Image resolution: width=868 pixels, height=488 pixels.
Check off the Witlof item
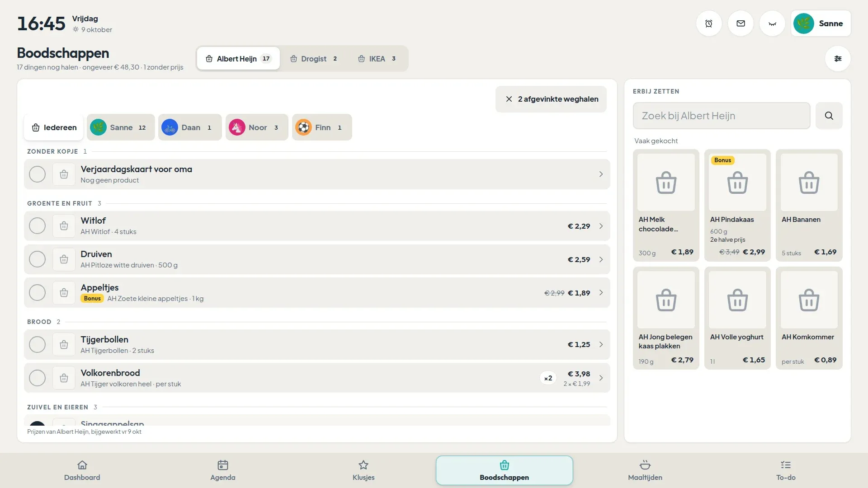click(x=37, y=226)
